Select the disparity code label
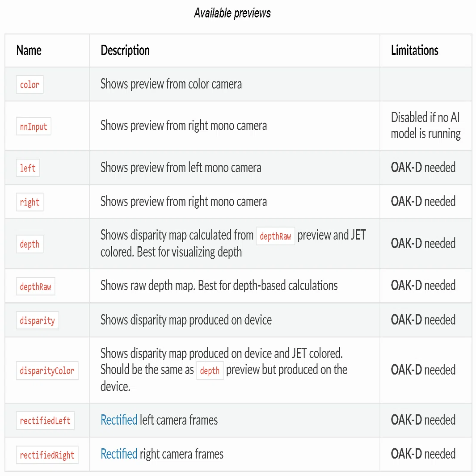This screenshot has width=476, height=476. (38, 320)
